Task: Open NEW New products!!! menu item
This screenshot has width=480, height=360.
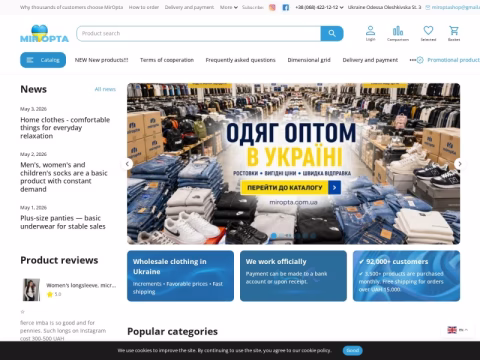Action: point(101,60)
